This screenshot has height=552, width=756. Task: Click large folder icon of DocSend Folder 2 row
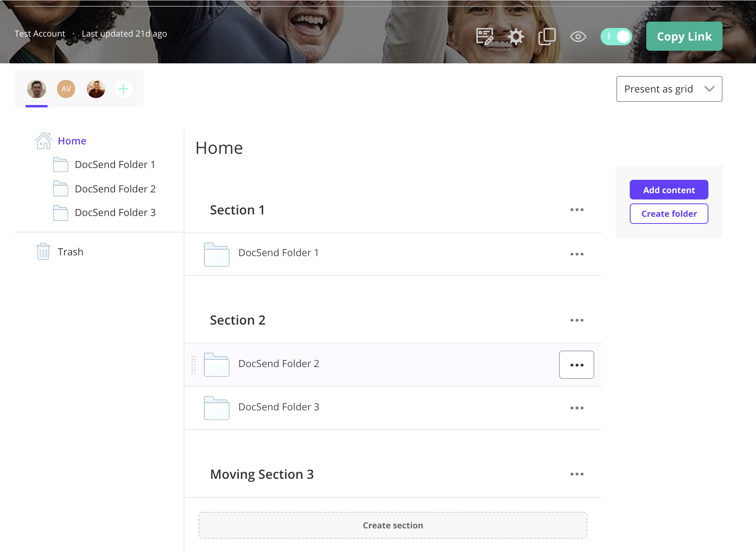pyautogui.click(x=217, y=365)
